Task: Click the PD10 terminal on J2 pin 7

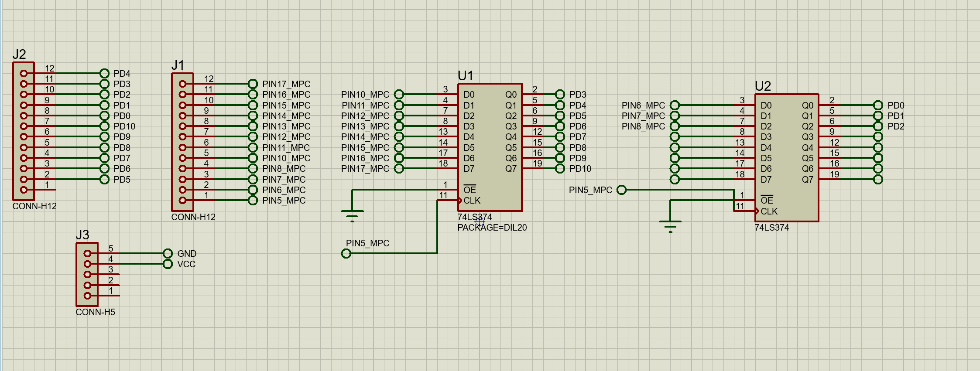Action: 104,126
